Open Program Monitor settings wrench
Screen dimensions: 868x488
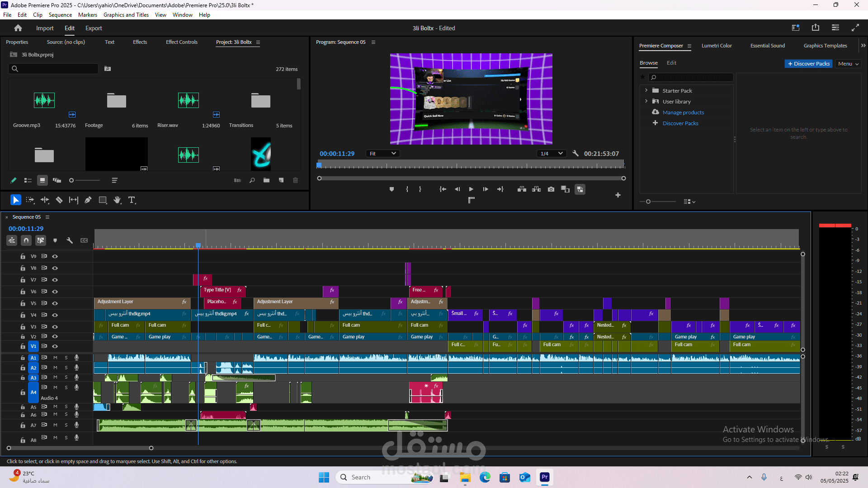pos(576,154)
